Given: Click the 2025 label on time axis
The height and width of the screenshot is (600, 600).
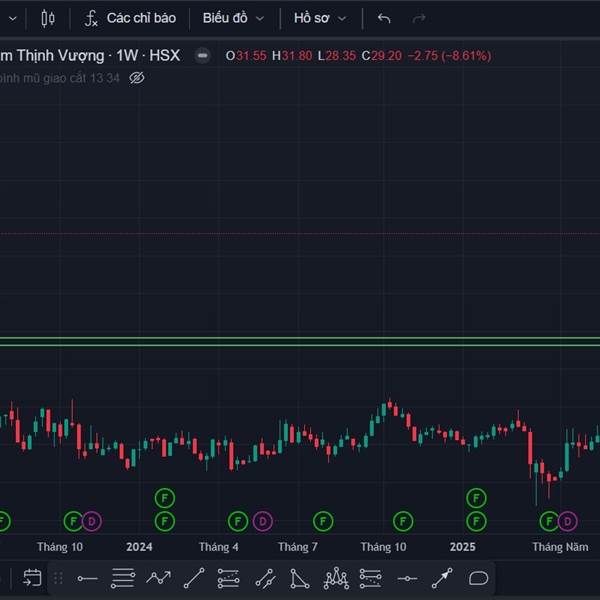Looking at the screenshot, I should [x=462, y=547].
